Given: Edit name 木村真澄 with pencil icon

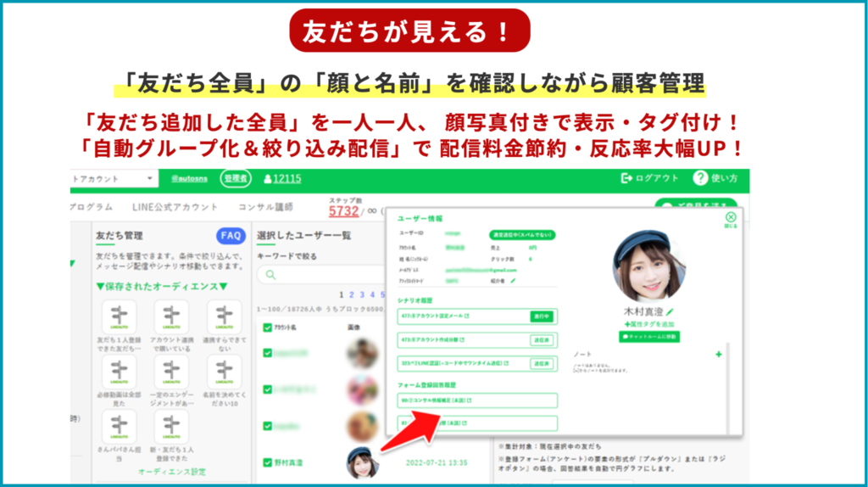Looking at the screenshot, I should pyautogui.click(x=670, y=312).
